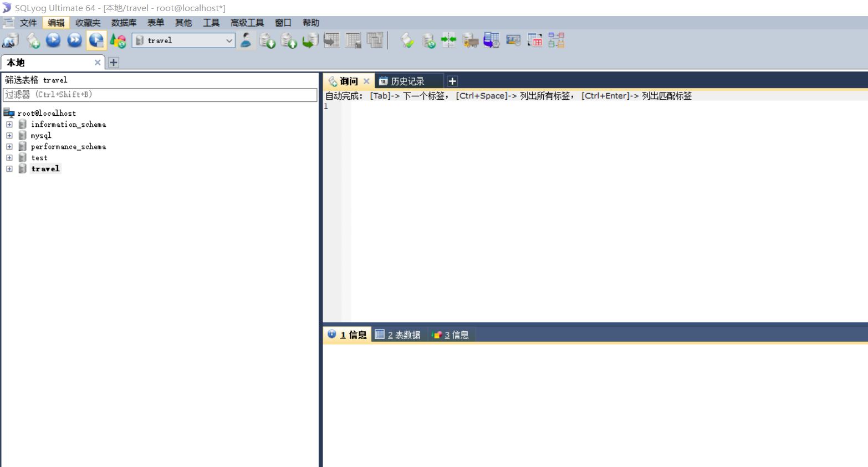Open the 帮助 menu
This screenshot has width=868, height=467.
click(x=311, y=23)
